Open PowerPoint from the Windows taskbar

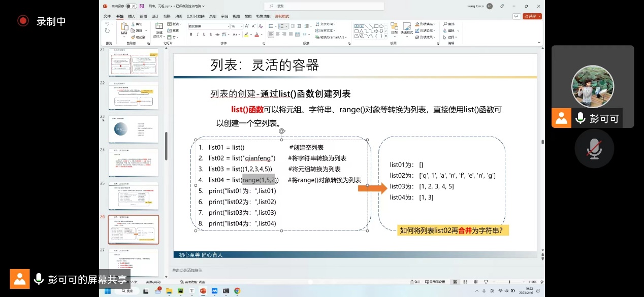click(203, 291)
